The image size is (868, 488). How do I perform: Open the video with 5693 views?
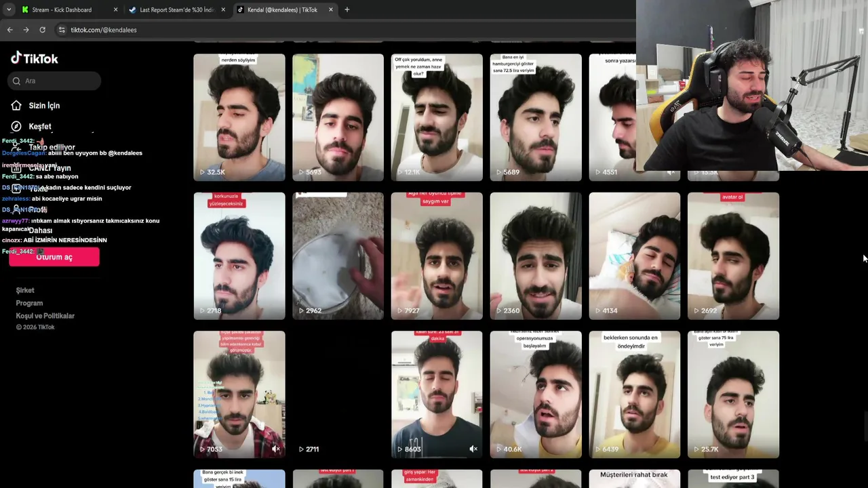tap(338, 117)
